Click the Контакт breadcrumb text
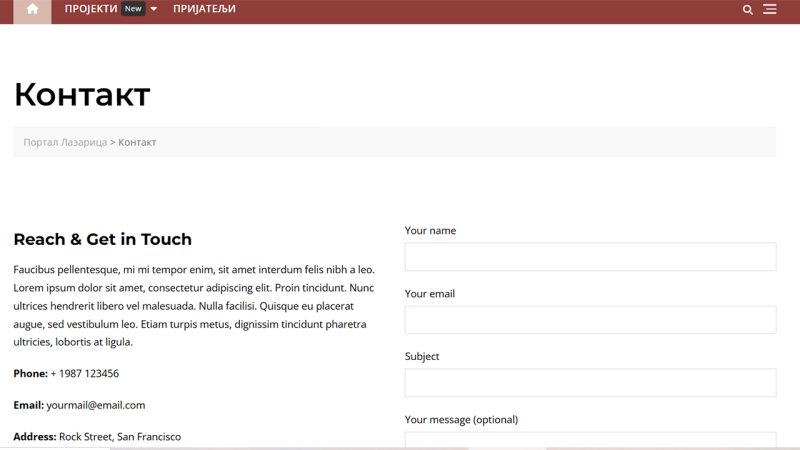 [x=137, y=142]
